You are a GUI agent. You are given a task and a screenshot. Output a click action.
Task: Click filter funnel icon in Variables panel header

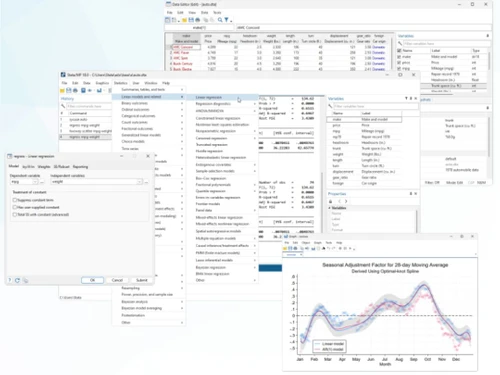(406, 98)
